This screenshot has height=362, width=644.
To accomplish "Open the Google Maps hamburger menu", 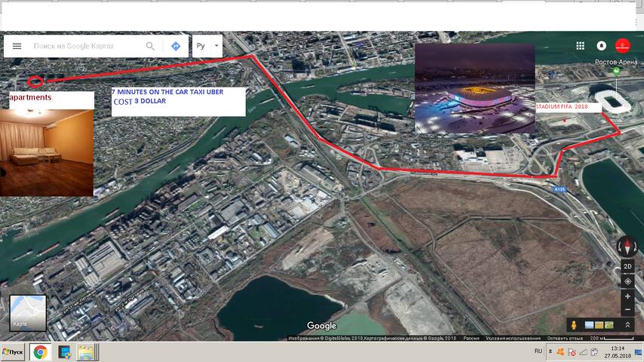I will coord(17,46).
